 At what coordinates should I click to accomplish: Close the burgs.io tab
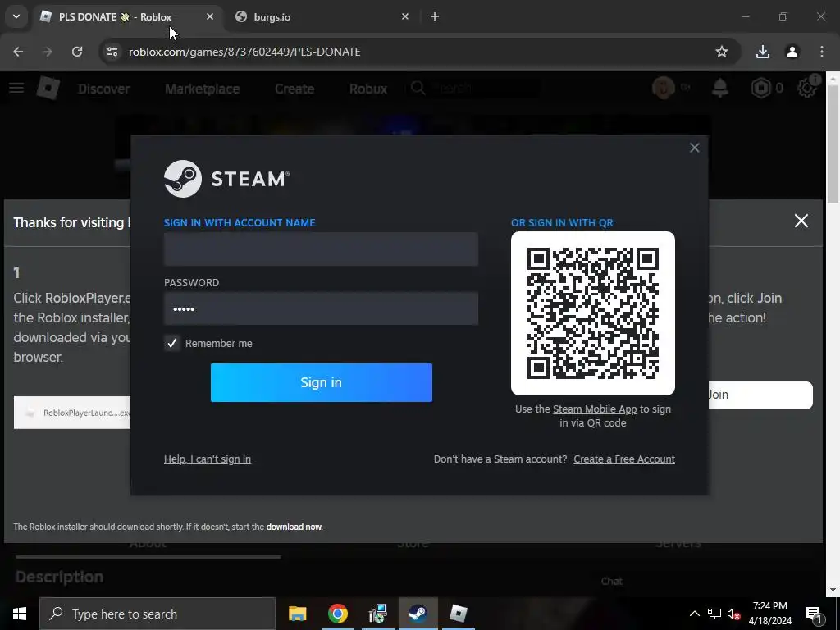tap(405, 16)
